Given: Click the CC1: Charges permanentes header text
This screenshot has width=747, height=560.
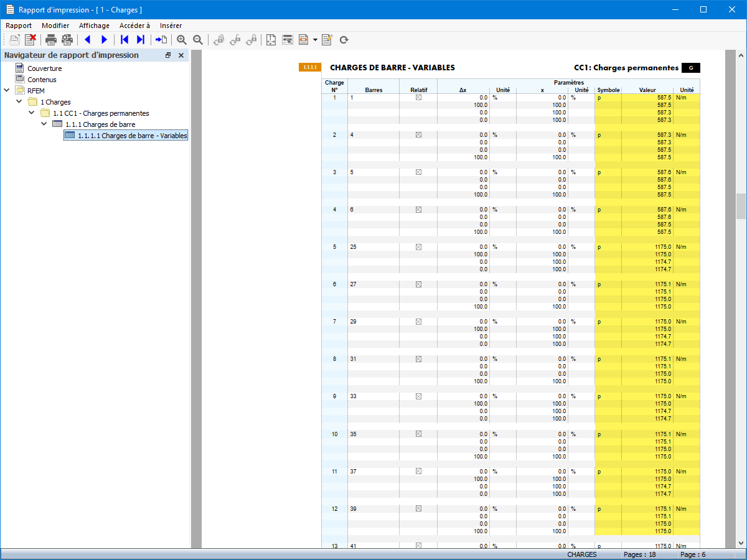Looking at the screenshot, I should pos(626,67).
